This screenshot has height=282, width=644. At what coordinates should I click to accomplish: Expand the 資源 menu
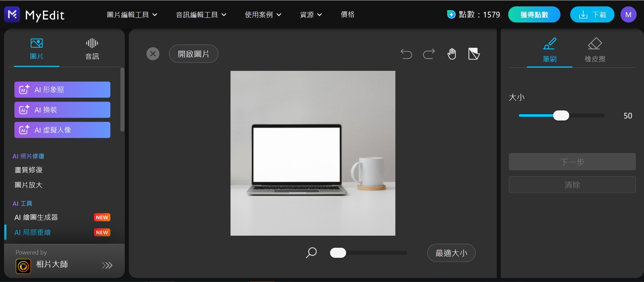[311, 15]
